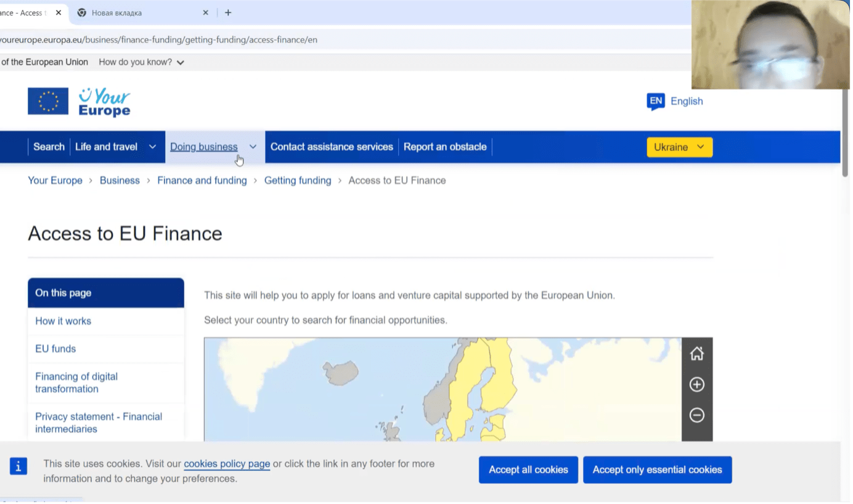Screen dimensions: 853x504
Task: Click the EN language speech bubble icon
Action: click(x=655, y=101)
